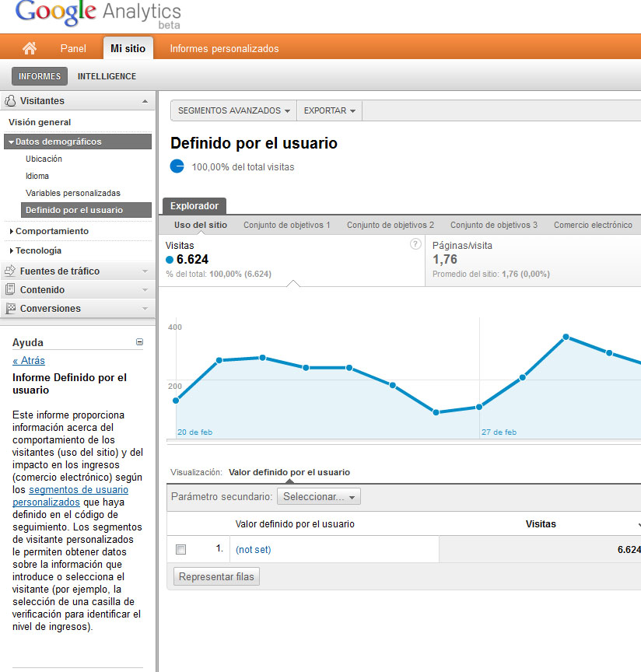Viewport: 641px width, 672px height.
Task: Click the chart peak data point
Action: coord(566,337)
